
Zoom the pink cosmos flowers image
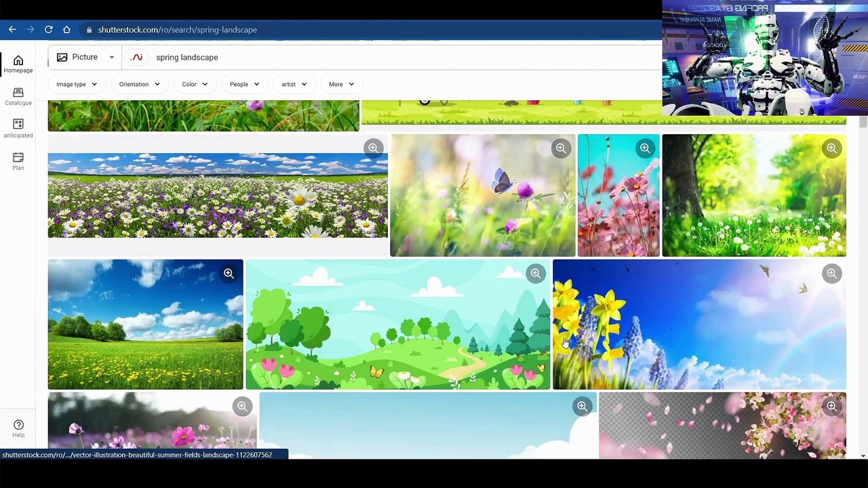click(x=645, y=148)
